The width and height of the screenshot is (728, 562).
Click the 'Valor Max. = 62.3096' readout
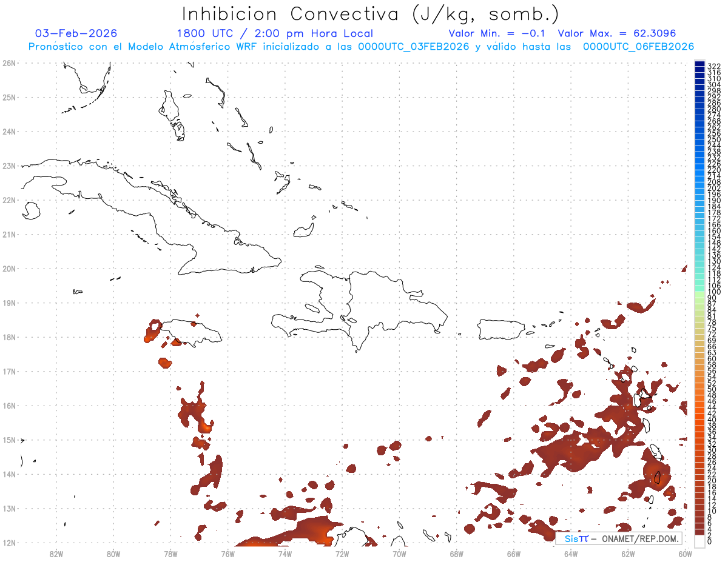[617, 33]
